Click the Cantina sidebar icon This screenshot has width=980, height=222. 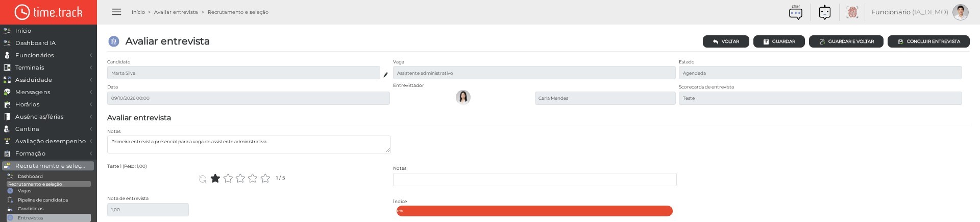(7, 129)
